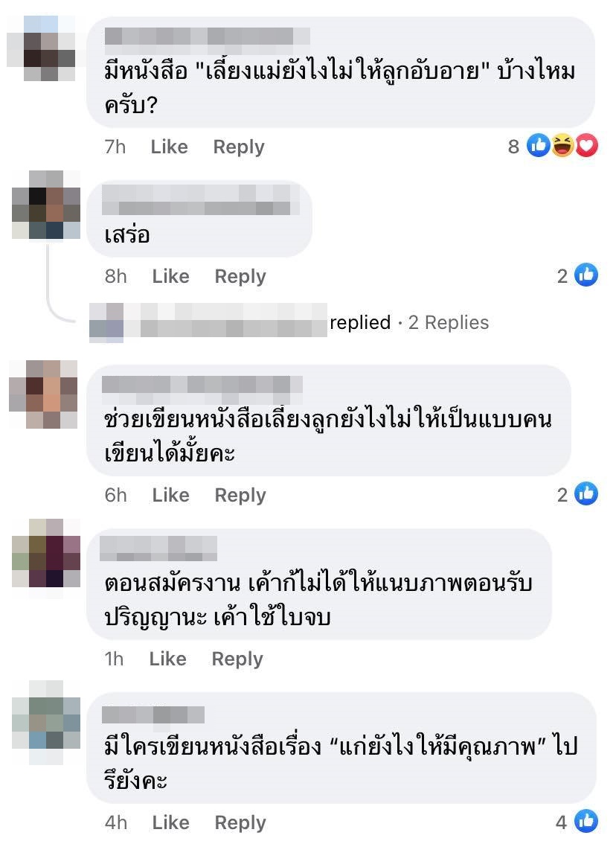Expand the 2 Replies thread
This screenshot has height=844, width=616.
[449, 322]
